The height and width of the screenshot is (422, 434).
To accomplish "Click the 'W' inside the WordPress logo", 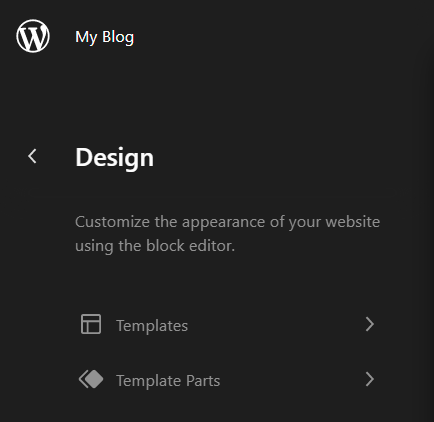I will coord(33,37).
